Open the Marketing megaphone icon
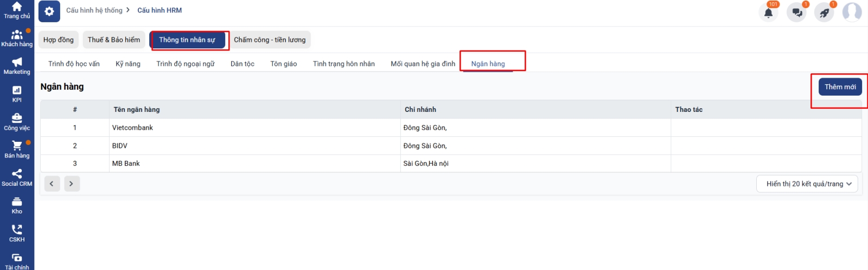Screen dimensions: 868x270 (17, 63)
